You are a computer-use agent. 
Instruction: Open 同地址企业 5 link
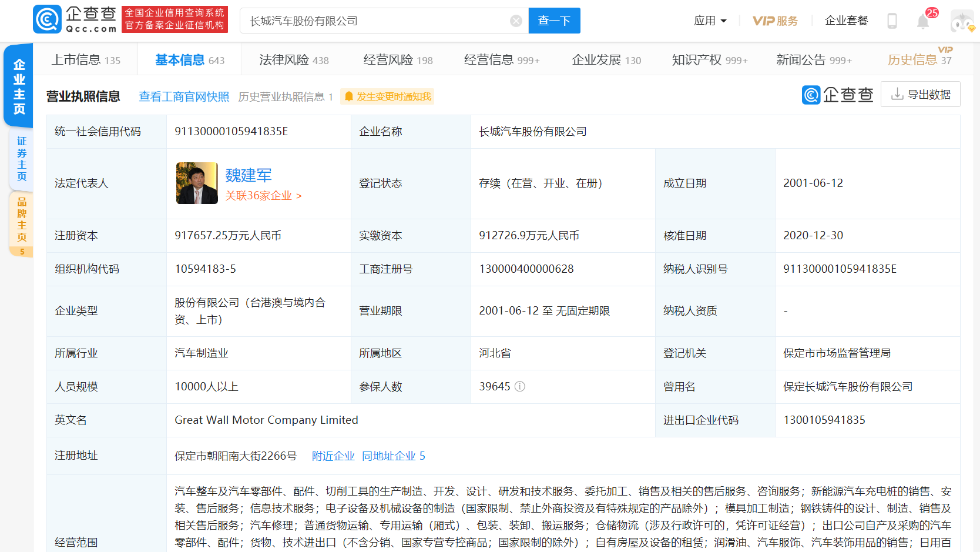[x=394, y=456]
